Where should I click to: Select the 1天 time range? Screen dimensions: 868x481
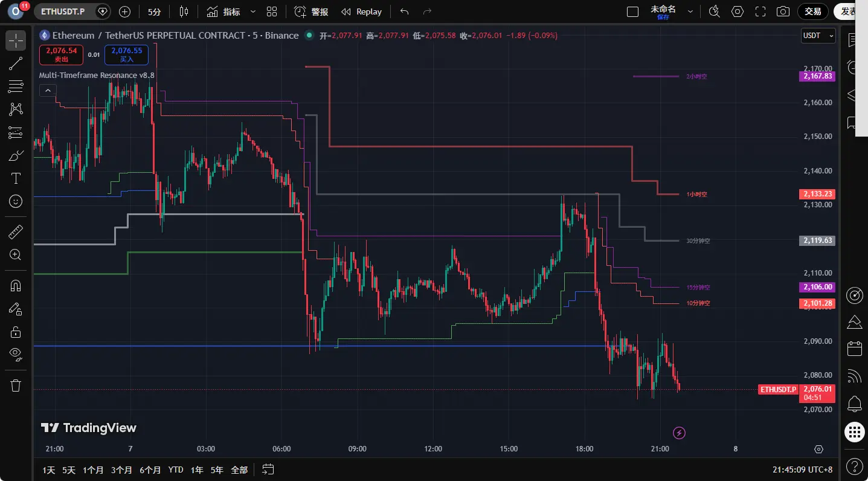pyautogui.click(x=49, y=470)
